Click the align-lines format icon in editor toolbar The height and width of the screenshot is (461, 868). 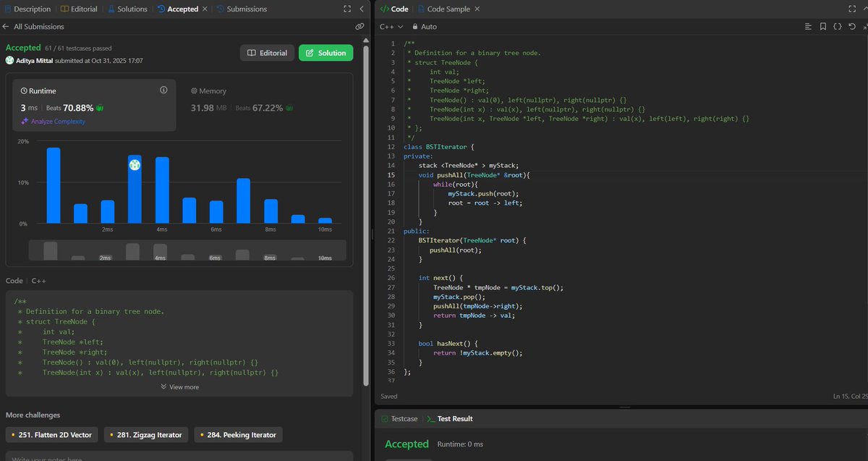(809, 26)
